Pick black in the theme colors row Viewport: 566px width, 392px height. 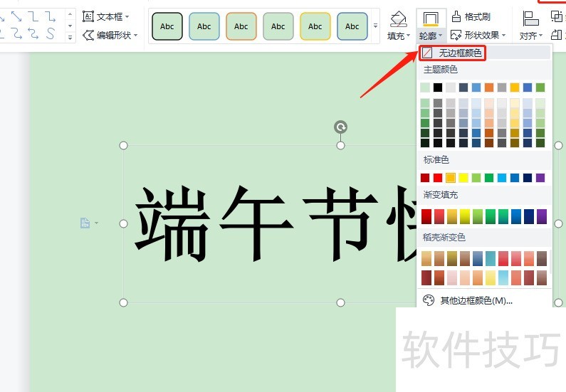(438, 88)
